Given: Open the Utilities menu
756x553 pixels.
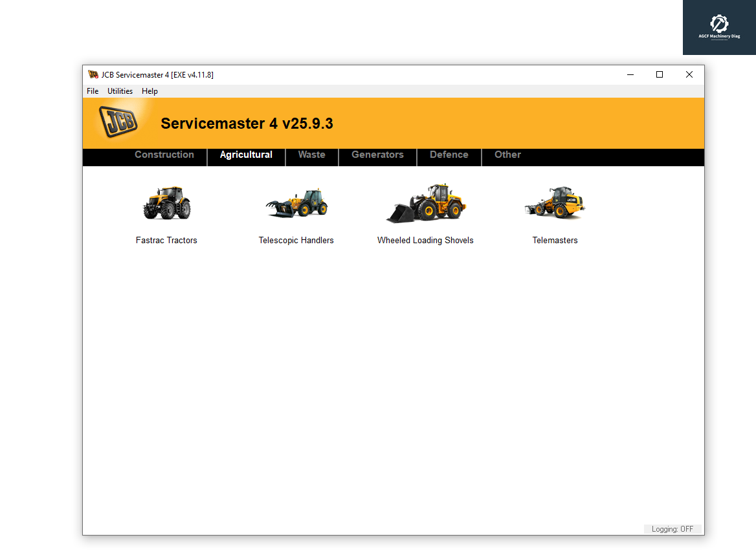Looking at the screenshot, I should (x=120, y=91).
